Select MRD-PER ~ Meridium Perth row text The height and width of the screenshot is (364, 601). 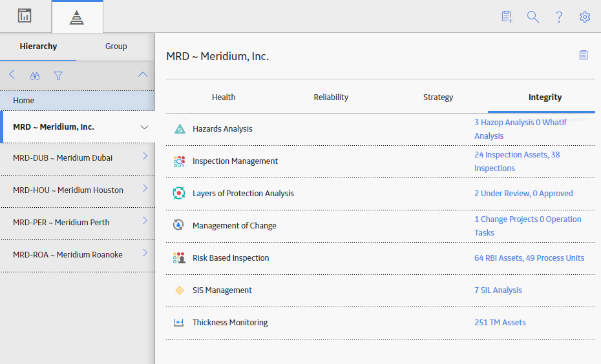coord(61,223)
